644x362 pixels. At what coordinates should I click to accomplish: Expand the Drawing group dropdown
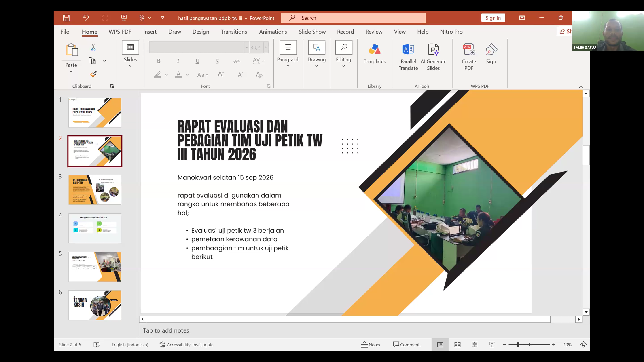click(x=316, y=66)
